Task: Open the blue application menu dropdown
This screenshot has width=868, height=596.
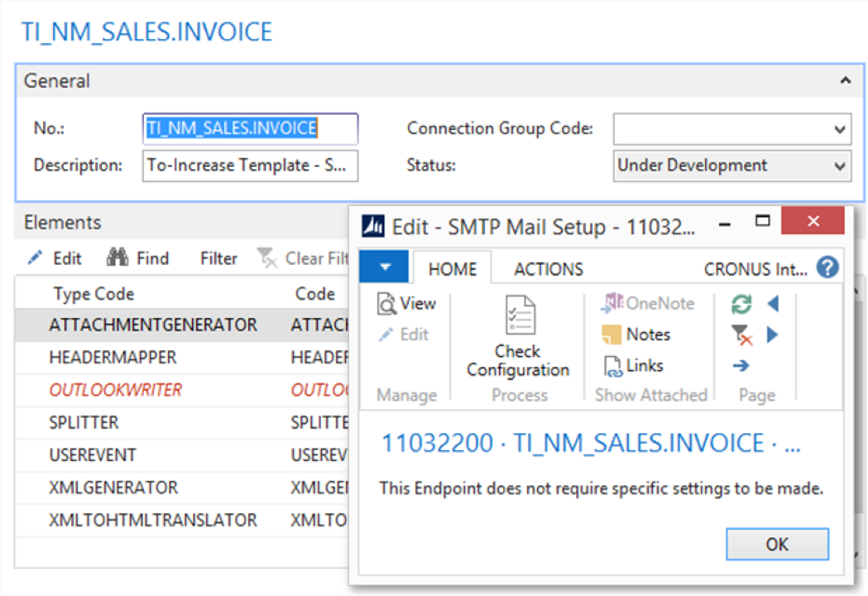Action: coord(384,267)
